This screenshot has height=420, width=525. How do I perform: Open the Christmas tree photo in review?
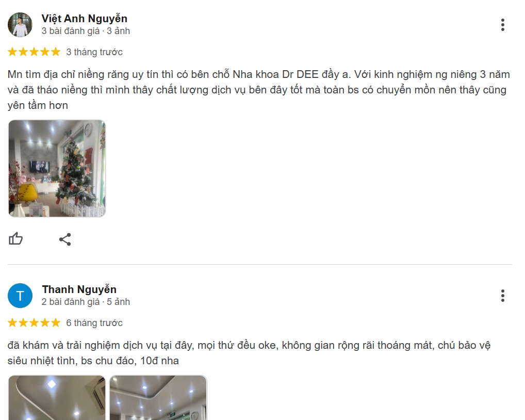tap(57, 169)
